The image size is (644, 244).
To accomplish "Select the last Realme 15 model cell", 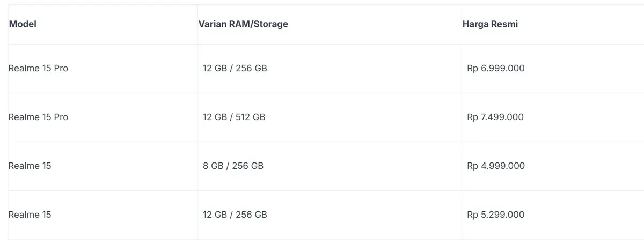I will (x=30, y=215).
